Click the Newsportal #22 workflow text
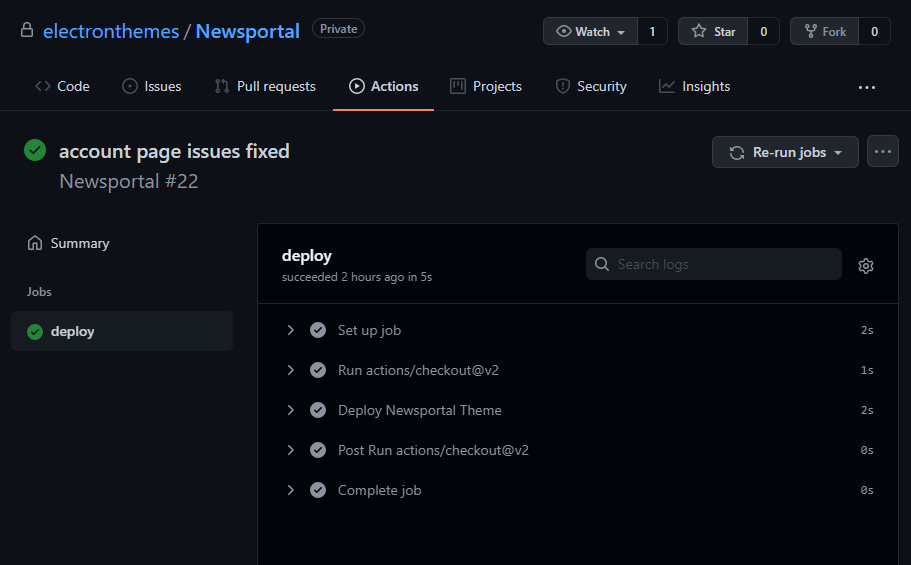Viewport: 911px width, 565px height. coord(129,181)
